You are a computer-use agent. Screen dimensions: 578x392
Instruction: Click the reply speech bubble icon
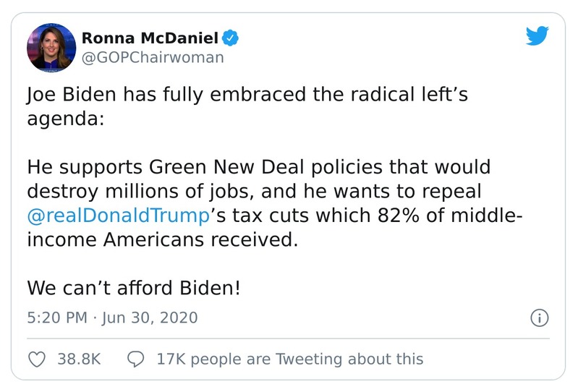[135, 359]
